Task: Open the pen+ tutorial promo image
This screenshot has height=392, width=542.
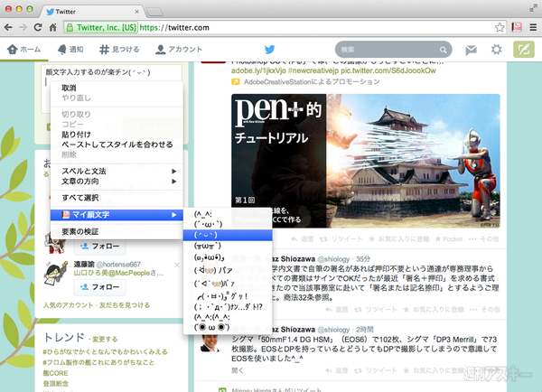Action: tap(366, 161)
